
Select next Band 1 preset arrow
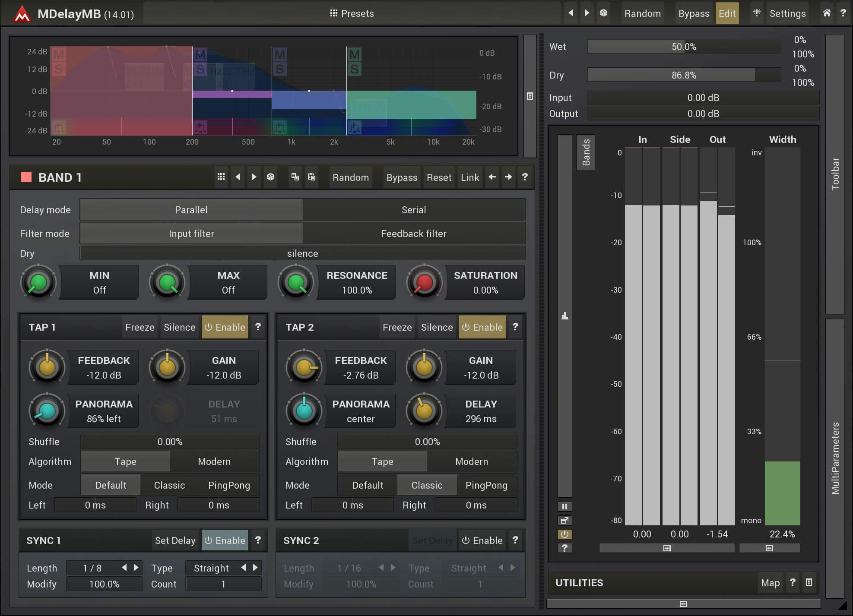click(x=254, y=177)
